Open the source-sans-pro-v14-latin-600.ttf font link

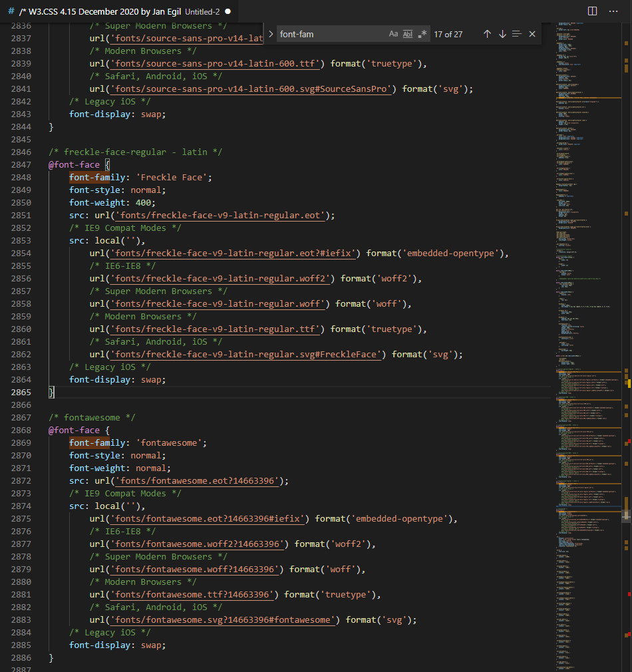click(x=215, y=64)
